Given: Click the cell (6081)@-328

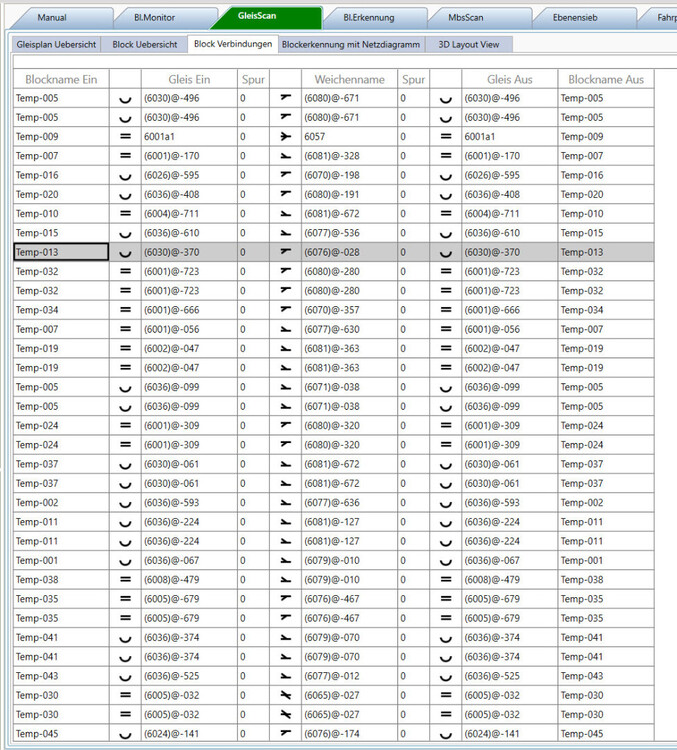Looking at the screenshot, I should [350, 156].
